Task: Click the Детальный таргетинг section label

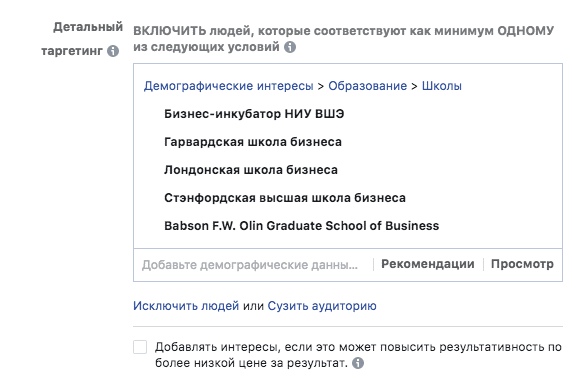Action: pyautogui.click(x=82, y=39)
